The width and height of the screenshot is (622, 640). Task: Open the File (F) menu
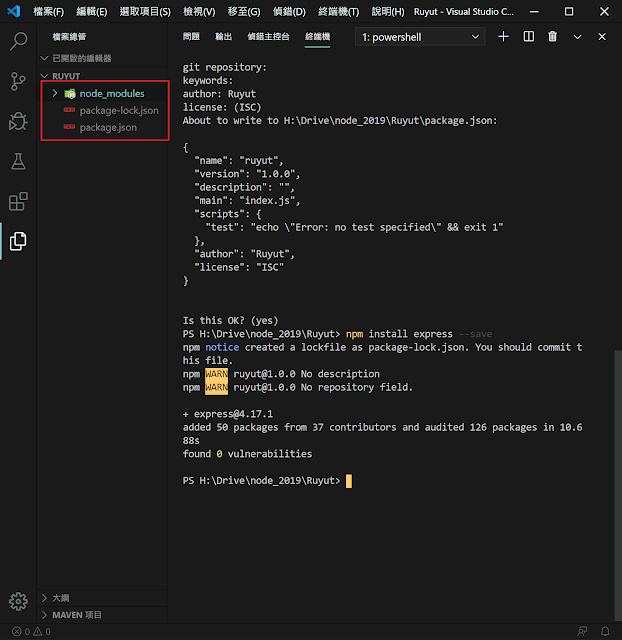(x=49, y=11)
